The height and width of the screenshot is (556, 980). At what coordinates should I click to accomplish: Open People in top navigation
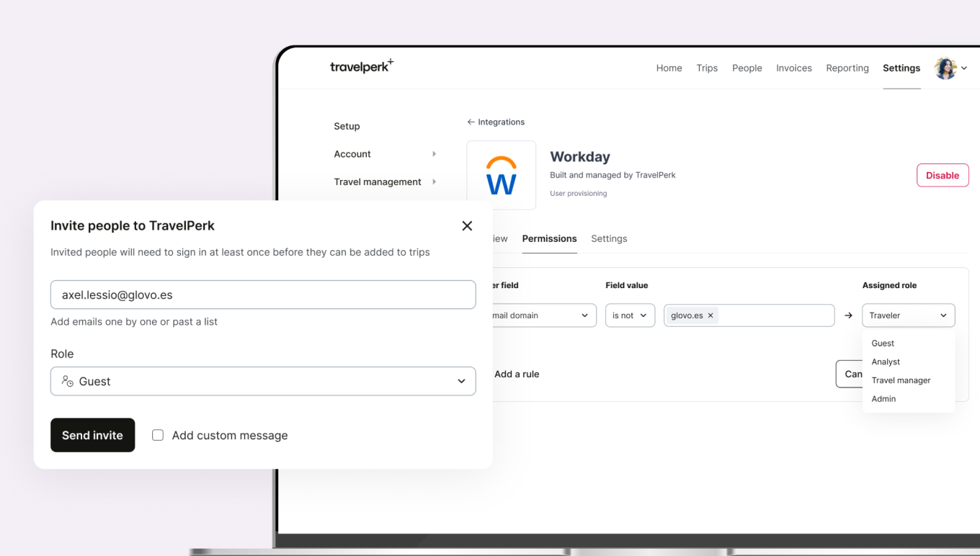pos(747,68)
